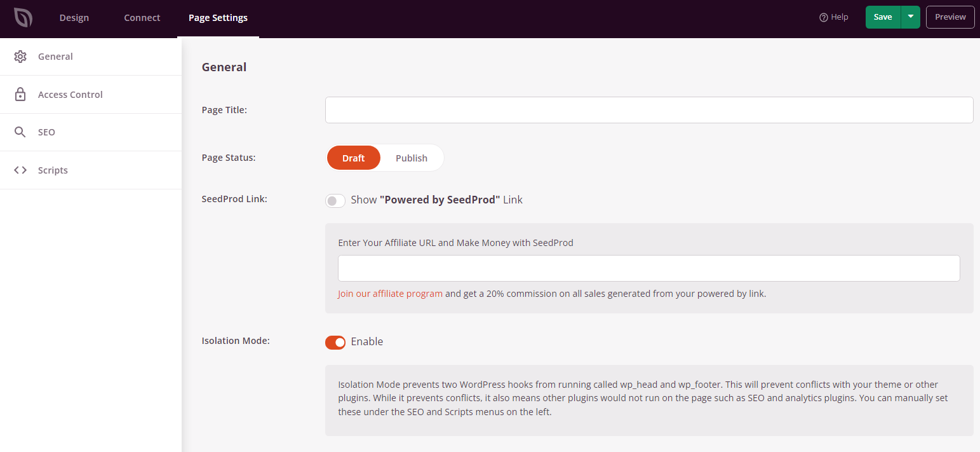Screen dimensions: 980x452
Task: Select the gear icon beside General
Action: pyautogui.click(x=20, y=56)
